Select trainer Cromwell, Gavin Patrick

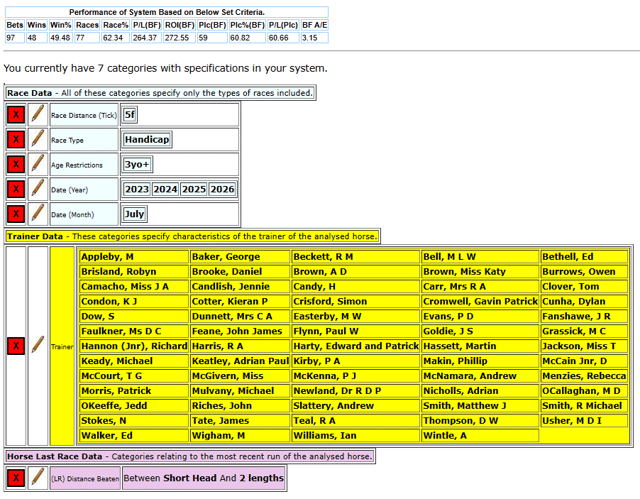pos(480,302)
